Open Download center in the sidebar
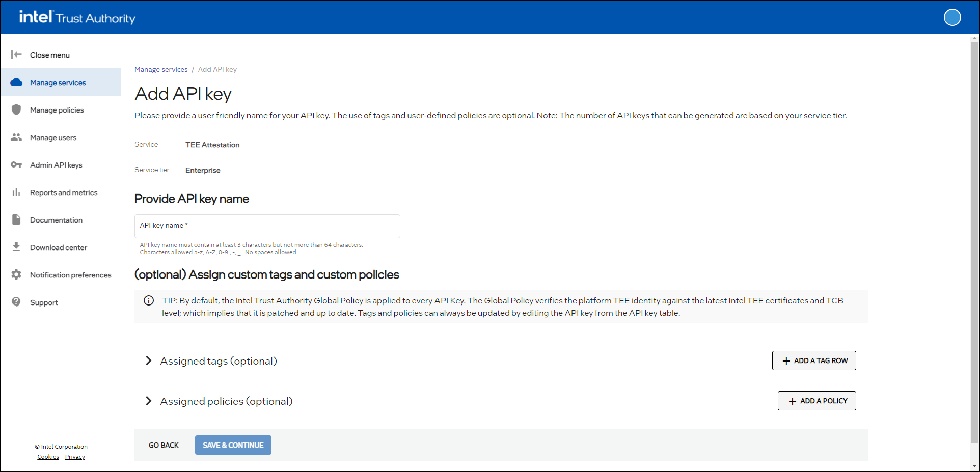Viewport: 980px width, 472px height. (x=61, y=247)
